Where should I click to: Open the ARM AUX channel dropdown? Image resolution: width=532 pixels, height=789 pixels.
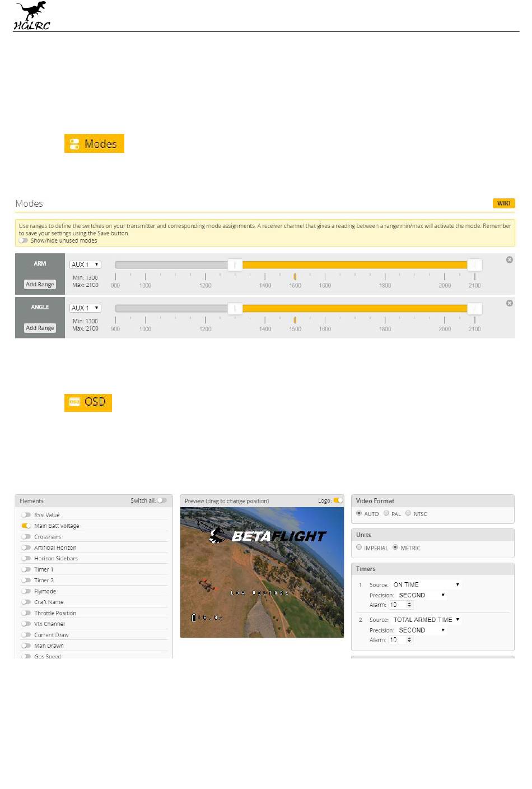click(85, 264)
